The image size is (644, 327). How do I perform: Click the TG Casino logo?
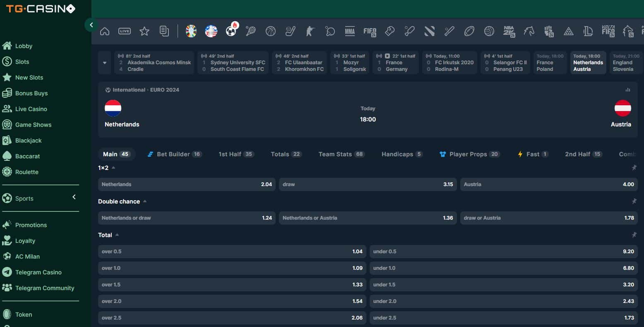41,9
